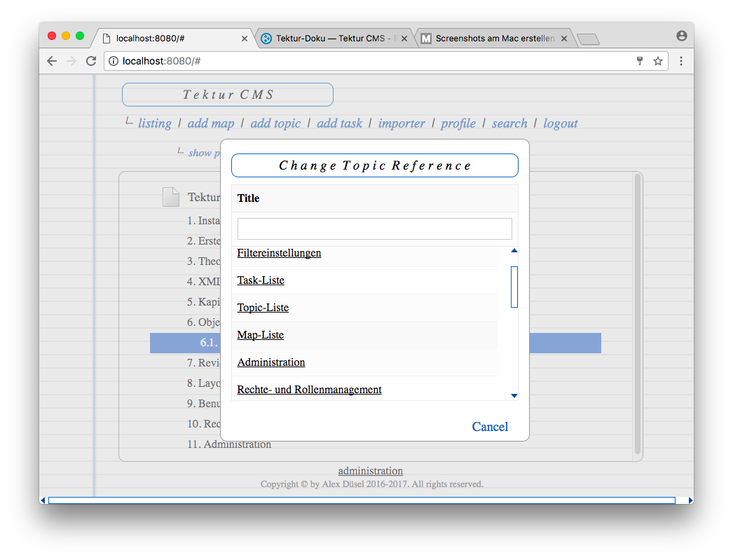This screenshot has width=733, height=560.
Task: Click the site info icon in address bar
Action: (114, 61)
